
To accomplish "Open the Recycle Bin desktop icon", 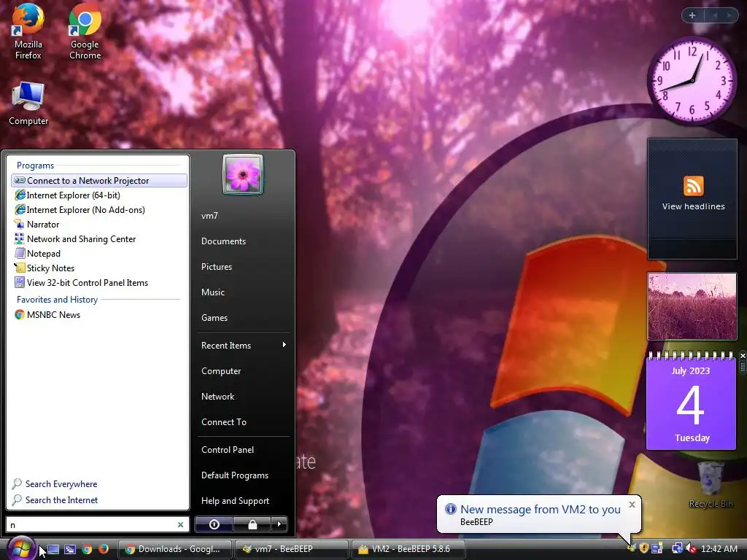I will tap(711, 485).
